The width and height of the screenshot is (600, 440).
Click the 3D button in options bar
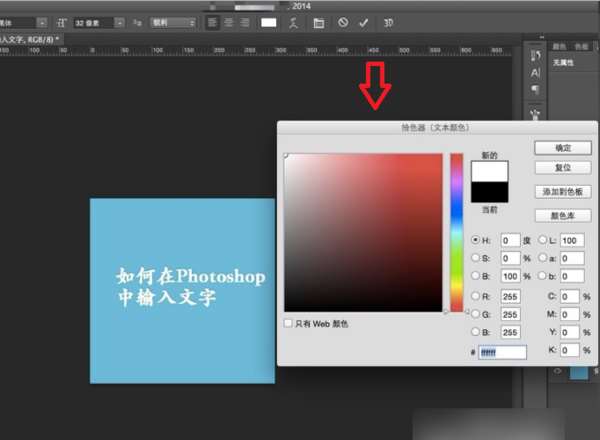(x=388, y=23)
